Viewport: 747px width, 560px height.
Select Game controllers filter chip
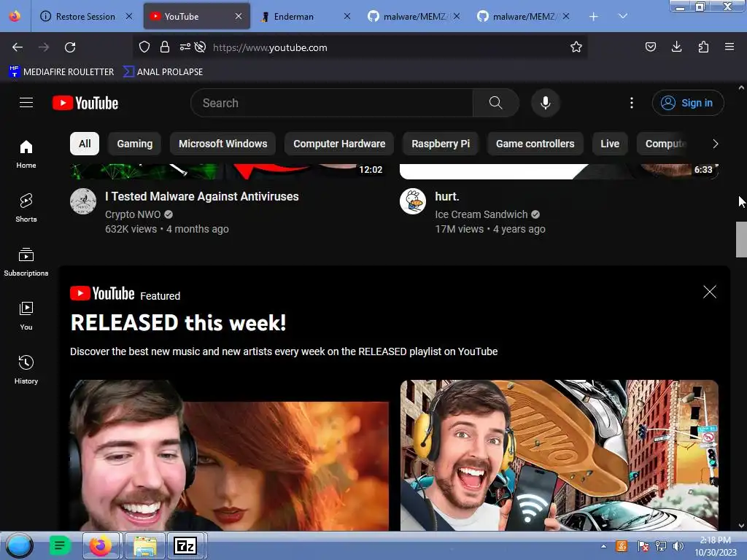[535, 144]
